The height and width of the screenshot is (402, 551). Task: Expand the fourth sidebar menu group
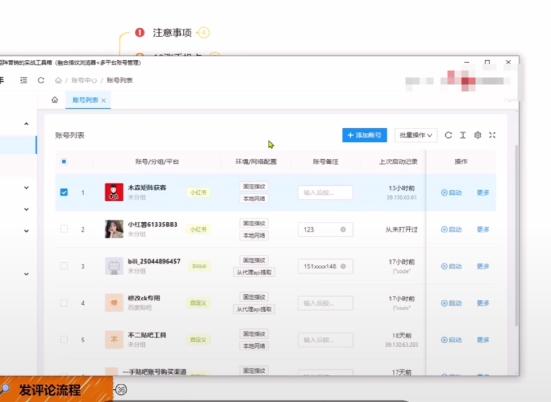click(x=26, y=231)
